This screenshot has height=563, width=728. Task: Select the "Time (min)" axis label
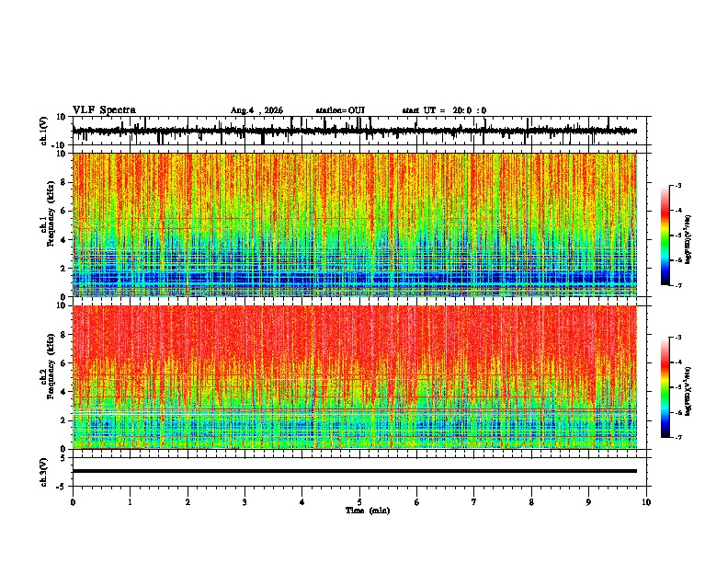click(x=368, y=511)
